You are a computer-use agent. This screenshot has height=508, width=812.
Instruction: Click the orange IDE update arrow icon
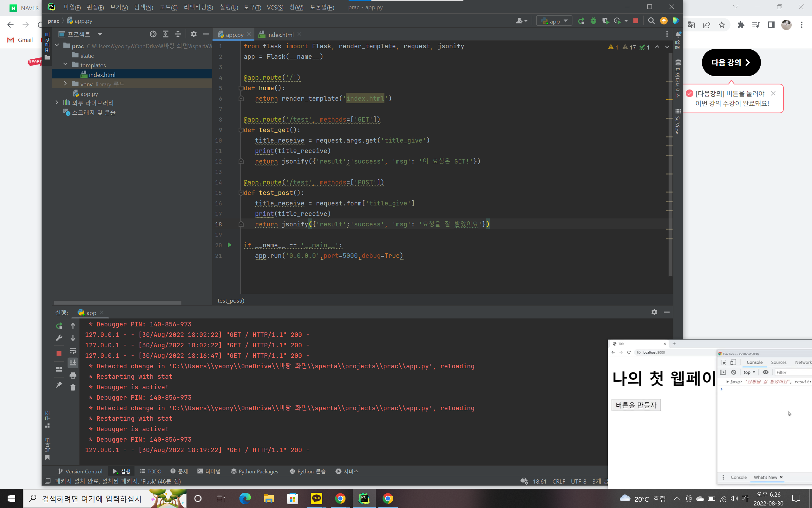(664, 21)
